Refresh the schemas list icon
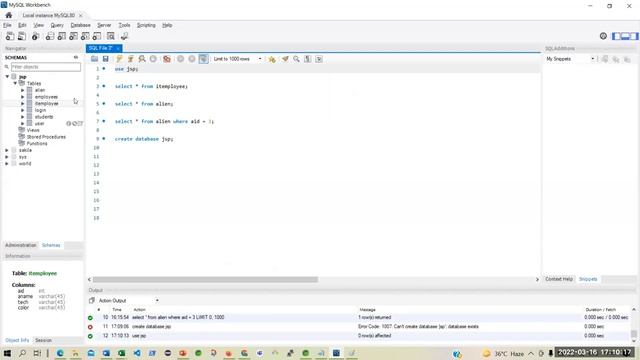Viewport: 640px width, 360px height. 76,58
